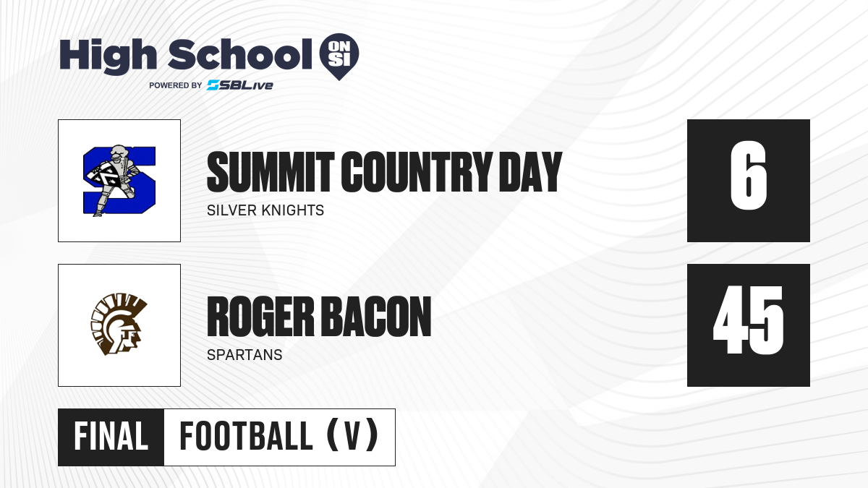This screenshot has width=868, height=488.
Task: Click the Roger Bacon team name
Action: (319, 317)
